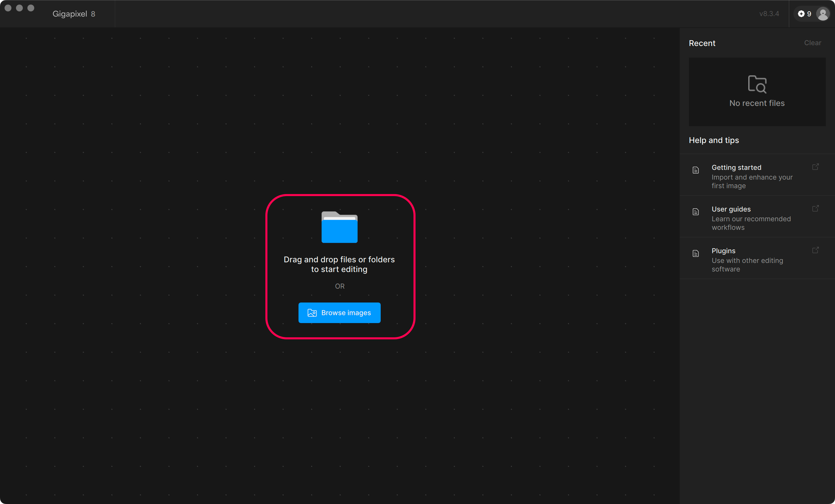Click the No recent files placeholder
Screen dimensions: 835x504
click(757, 103)
